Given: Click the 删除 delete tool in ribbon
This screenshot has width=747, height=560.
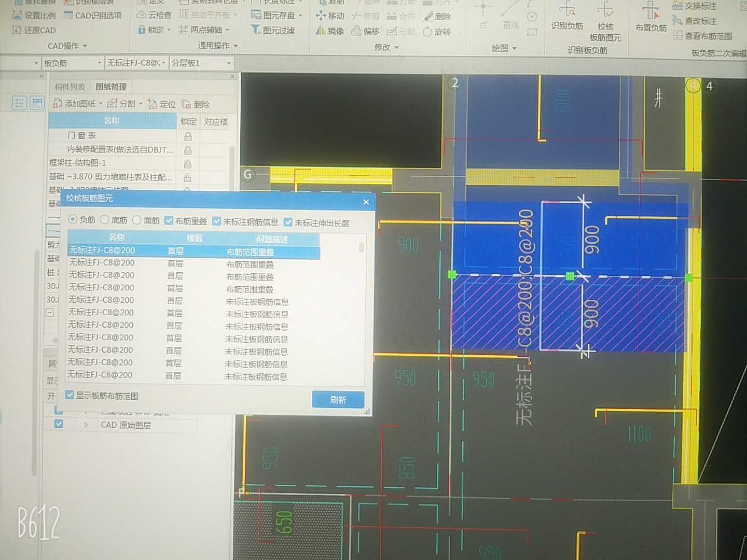Looking at the screenshot, I should click(437, 17).
